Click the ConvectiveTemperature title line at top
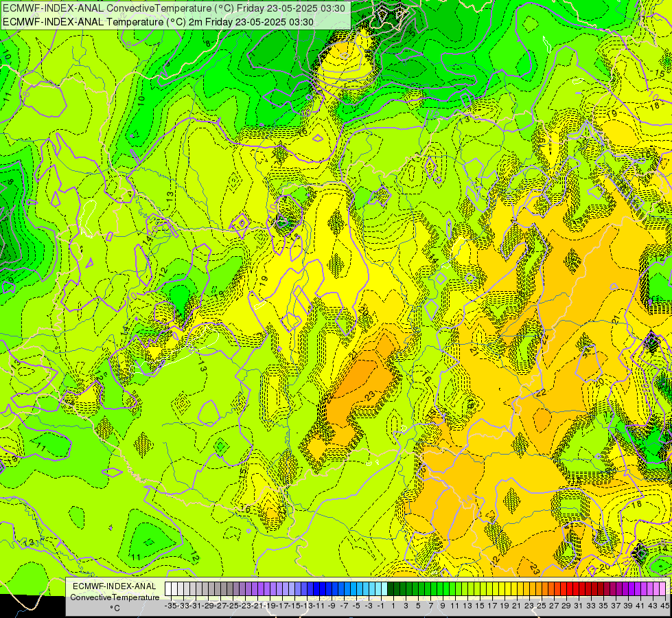The image size is (672, 618). coord(174,8)
